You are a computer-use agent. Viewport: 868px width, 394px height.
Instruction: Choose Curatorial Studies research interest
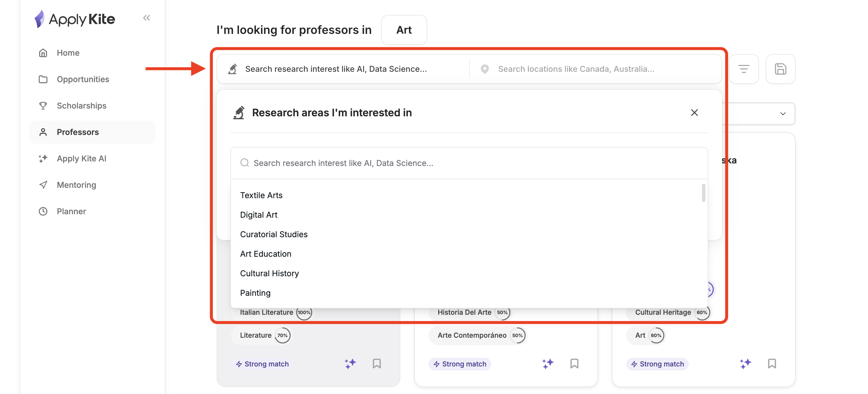click(x=274, y=234)
